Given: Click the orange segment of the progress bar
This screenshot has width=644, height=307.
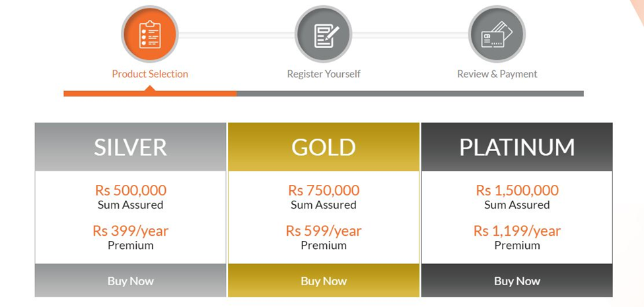Looking at the screenshot, I should click(x=150, y=94).
